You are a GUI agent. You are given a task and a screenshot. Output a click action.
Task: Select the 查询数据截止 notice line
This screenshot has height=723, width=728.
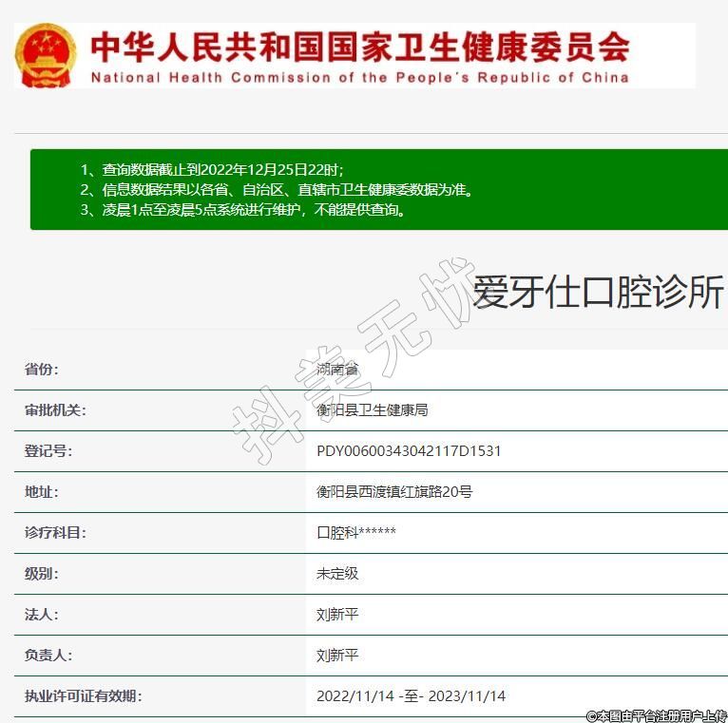[223, 169]
